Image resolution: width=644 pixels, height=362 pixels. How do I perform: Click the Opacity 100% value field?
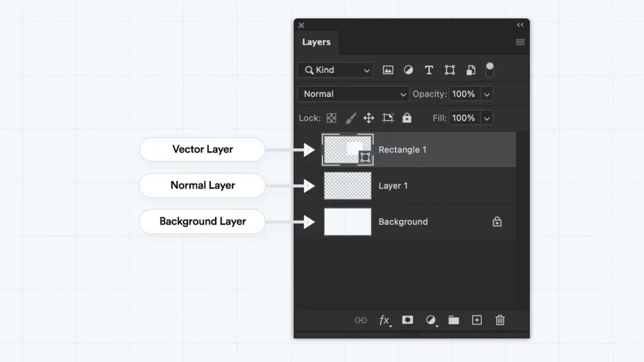coord(464,94)
